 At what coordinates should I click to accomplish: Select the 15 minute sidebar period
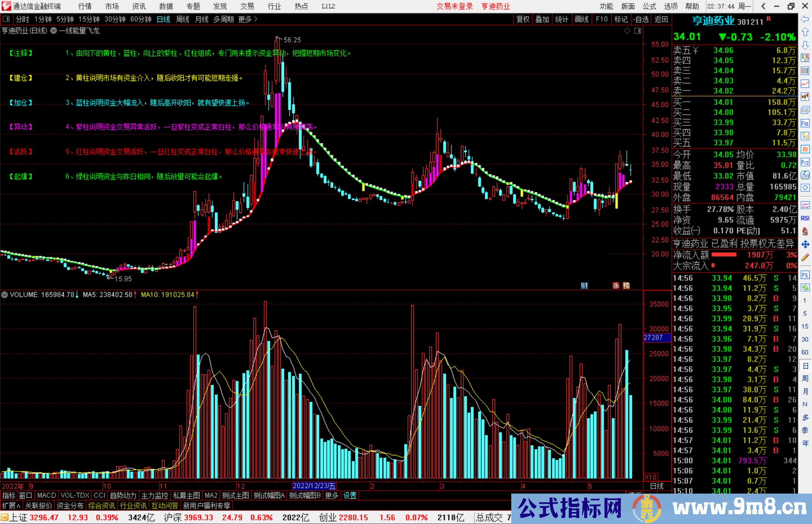(x=805, y=326)
